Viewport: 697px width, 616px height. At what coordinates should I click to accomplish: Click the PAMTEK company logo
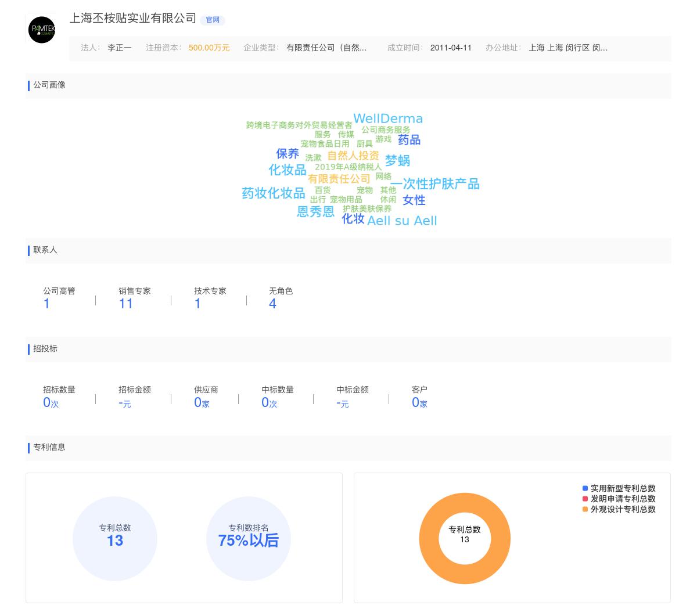(41, 30)
